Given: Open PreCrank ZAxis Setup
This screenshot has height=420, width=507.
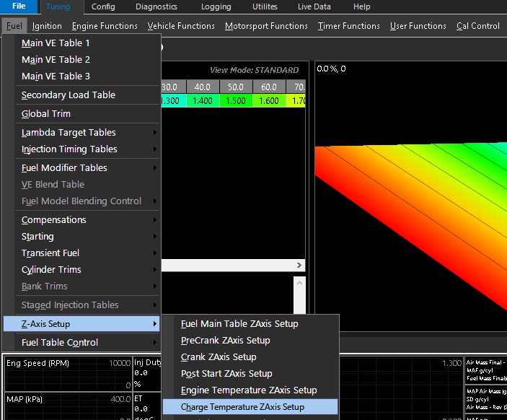Looking at the screenshot, I should (x=250, y=340).
